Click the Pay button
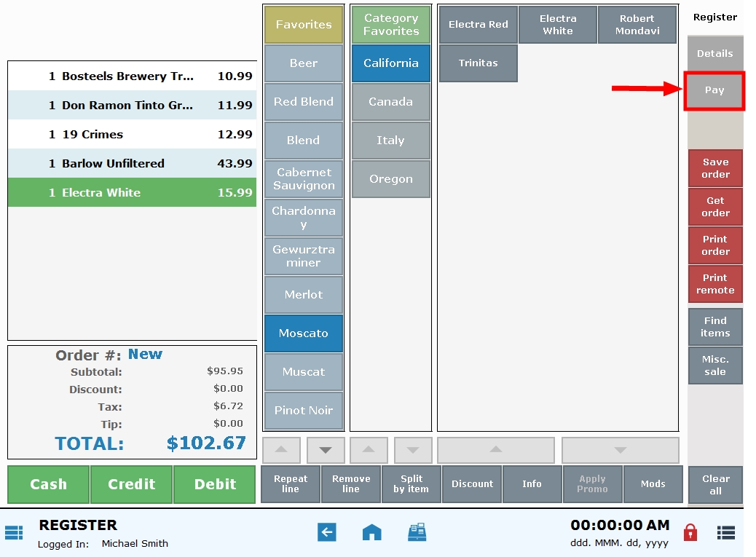 (x=714, y=90)
